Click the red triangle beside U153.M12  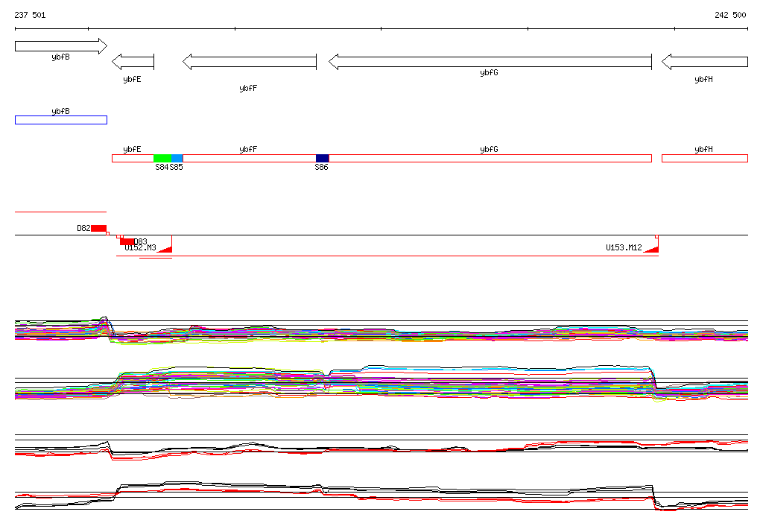tap(651, 249)
